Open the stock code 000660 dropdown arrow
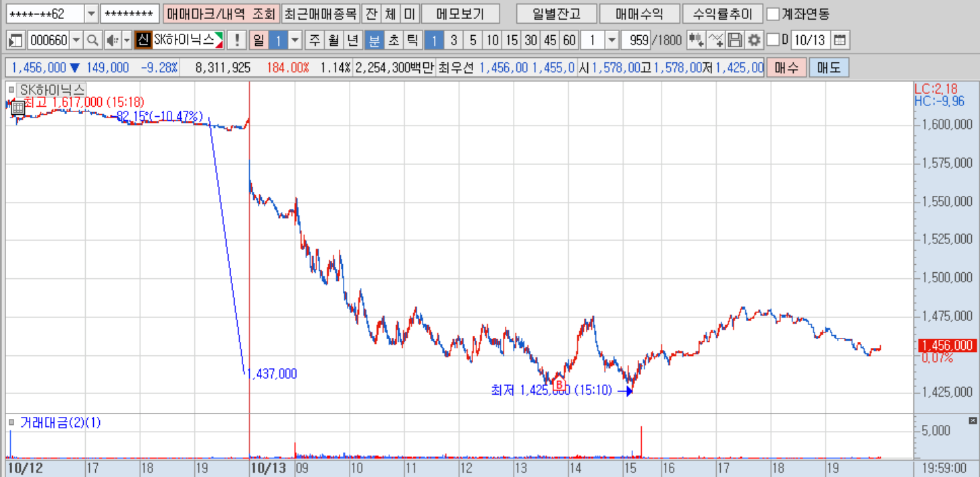980x477 pixels. pos(76,41)
